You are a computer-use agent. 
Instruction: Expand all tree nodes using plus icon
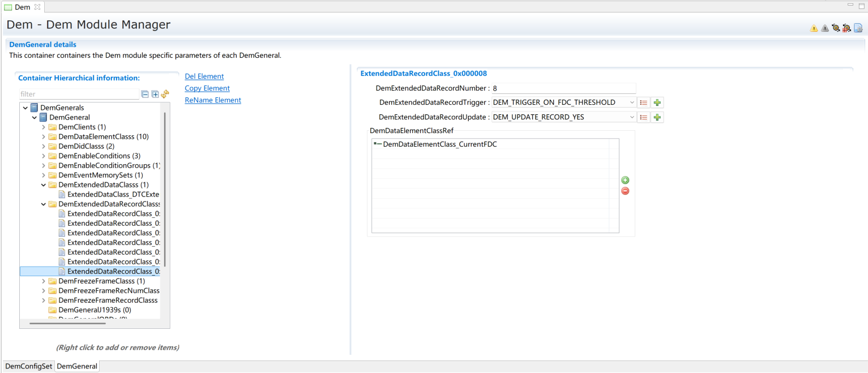pyautogui.click(x=155, y=95)
